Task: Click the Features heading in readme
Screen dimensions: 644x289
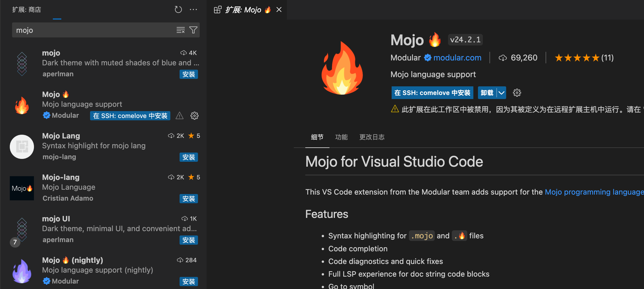Action: (x=327, y=214)
